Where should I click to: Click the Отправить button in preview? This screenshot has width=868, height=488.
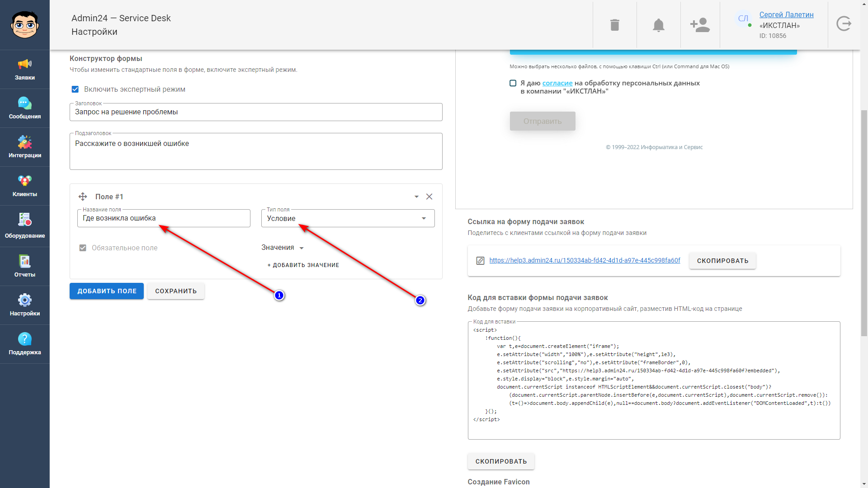(x=542, y=121)
